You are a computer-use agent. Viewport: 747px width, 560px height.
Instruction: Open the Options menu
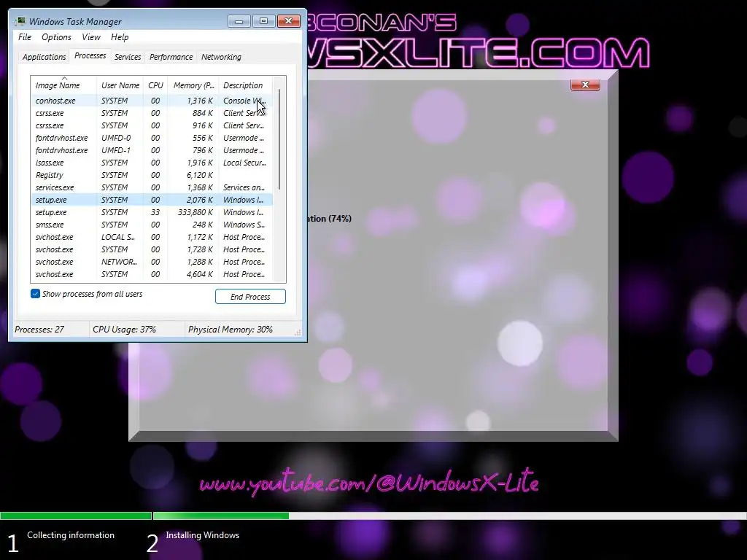click(x=56, y=37)
